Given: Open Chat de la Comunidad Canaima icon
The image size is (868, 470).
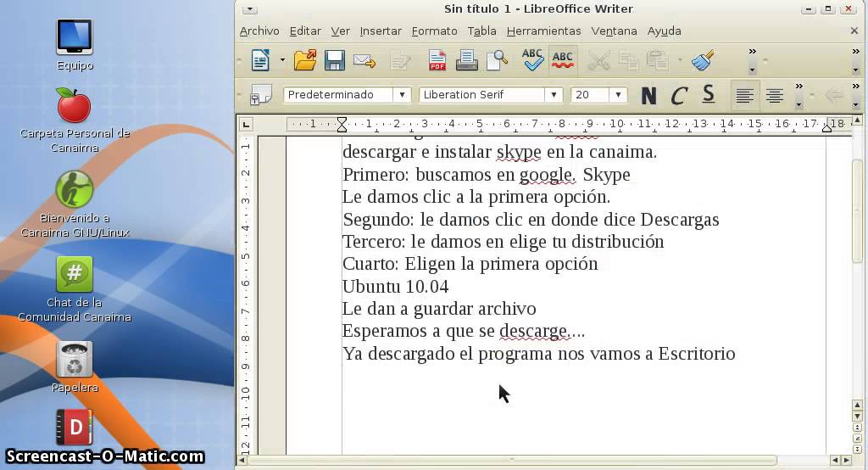Looking at the screenshot, I should (x=75, y=289).
